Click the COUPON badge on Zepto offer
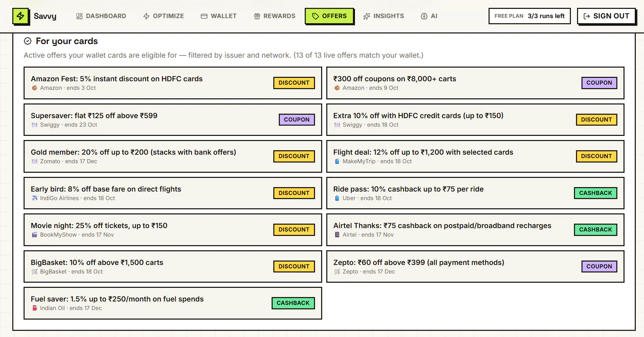The image size is (644, 337). coord(599,267)
